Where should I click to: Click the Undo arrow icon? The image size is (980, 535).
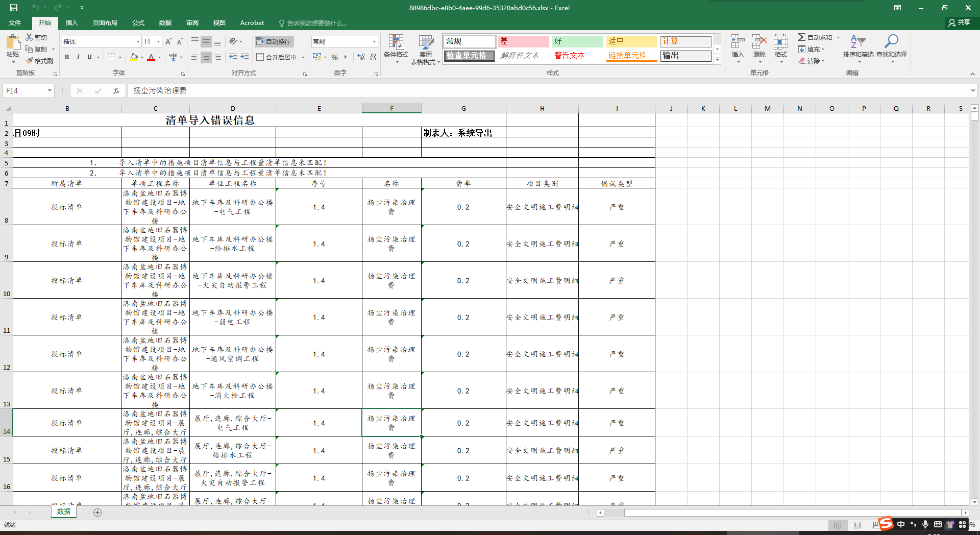[x=35, y=8]
